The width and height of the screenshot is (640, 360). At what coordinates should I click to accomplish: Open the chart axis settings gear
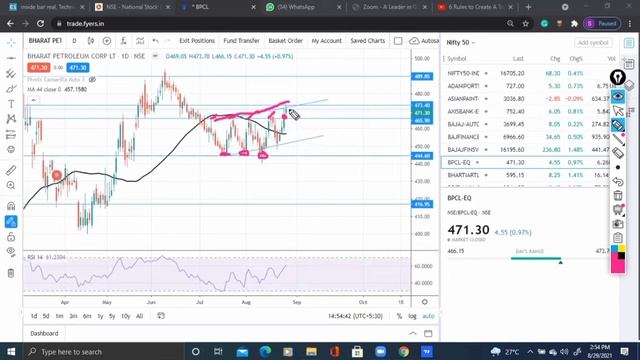point(424,302)
